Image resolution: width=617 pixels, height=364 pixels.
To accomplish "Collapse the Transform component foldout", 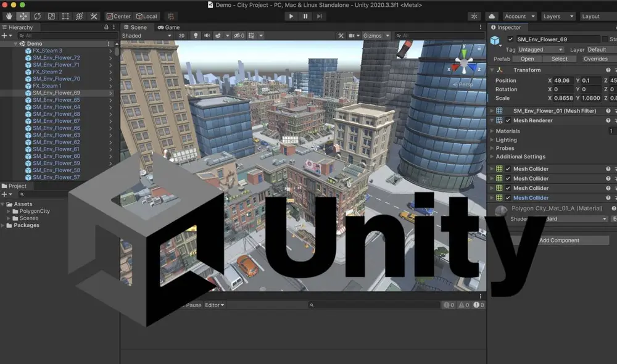I will point(492,70).
